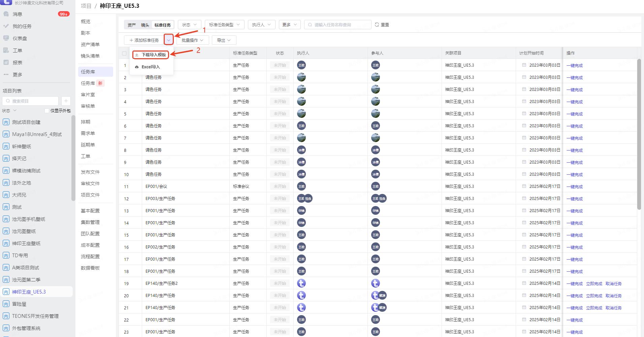Screen dimensions: 644x337
Task: Click the executor avatar in row 19
Action: click(301, 283)
